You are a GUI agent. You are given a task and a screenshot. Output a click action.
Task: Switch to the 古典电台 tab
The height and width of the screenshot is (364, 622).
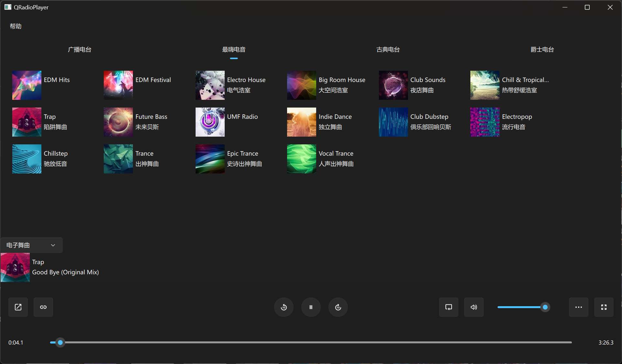coord(388,49)
